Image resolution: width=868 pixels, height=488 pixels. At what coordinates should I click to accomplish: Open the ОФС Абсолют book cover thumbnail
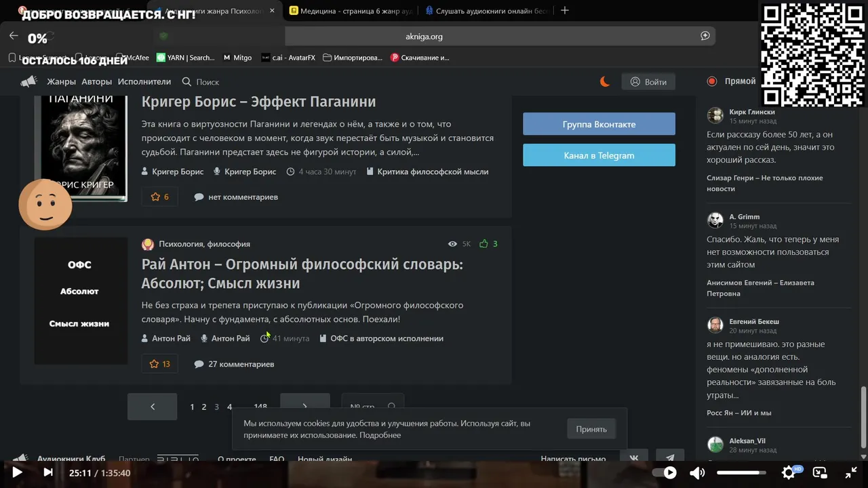[x=81, y=300]
